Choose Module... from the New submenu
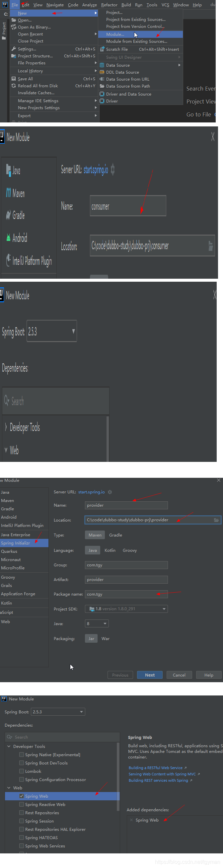Viewport: 223px width, 868px height. point(140,35)
